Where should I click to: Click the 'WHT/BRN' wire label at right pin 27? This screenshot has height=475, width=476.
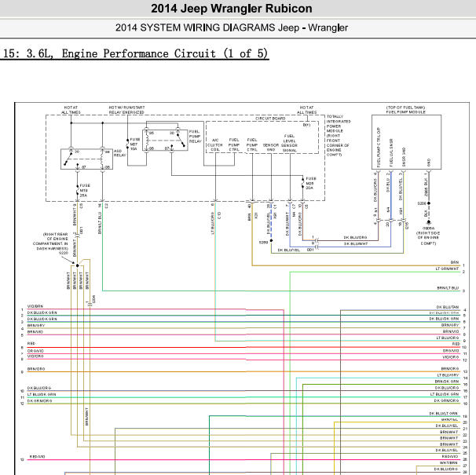[449, 462]
